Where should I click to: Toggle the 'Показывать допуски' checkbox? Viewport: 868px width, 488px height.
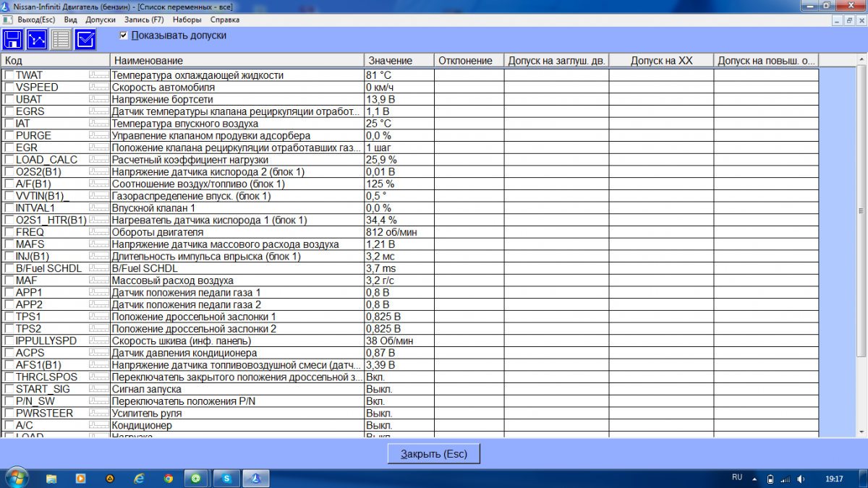click(x=124, y=35)
